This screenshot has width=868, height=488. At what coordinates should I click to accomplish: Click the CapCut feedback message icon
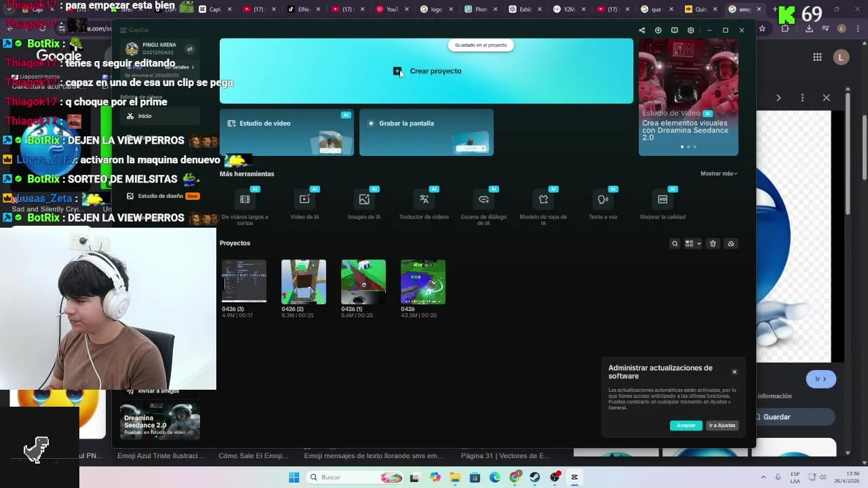click(675, 30)
